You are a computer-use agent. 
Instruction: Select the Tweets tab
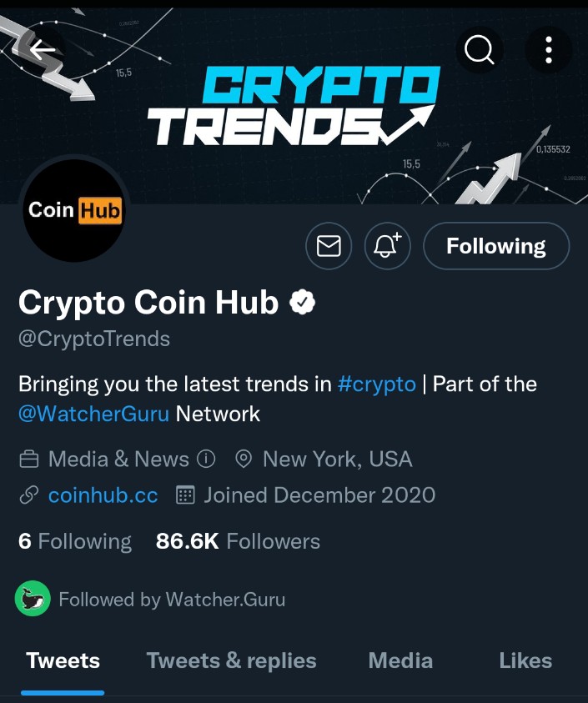[x=63, y=660]
